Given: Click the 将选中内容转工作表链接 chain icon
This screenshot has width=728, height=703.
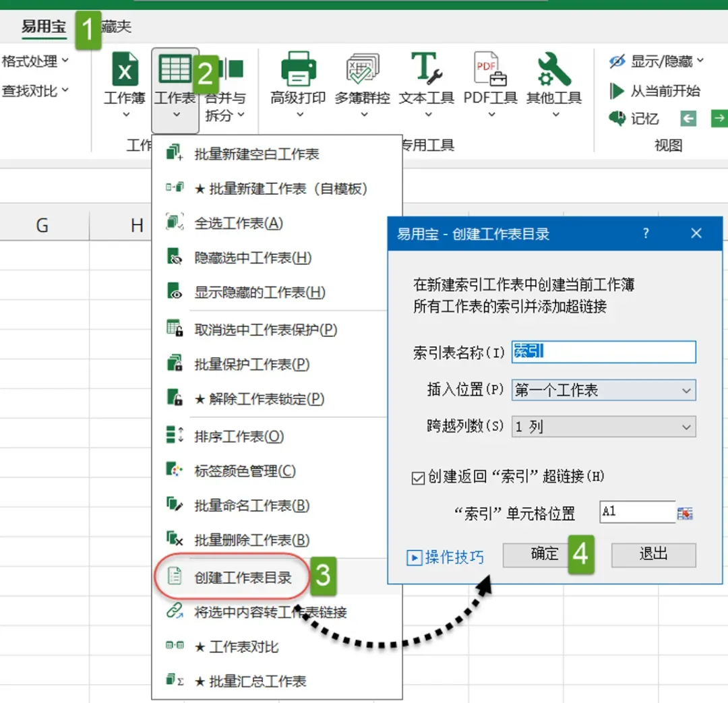Looking at the screenshot, I should pyautogui.click(x=175, y=611).
